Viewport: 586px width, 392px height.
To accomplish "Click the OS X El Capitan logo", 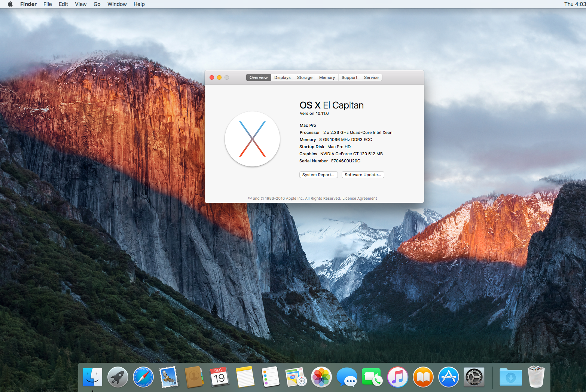I will (252, 139).
